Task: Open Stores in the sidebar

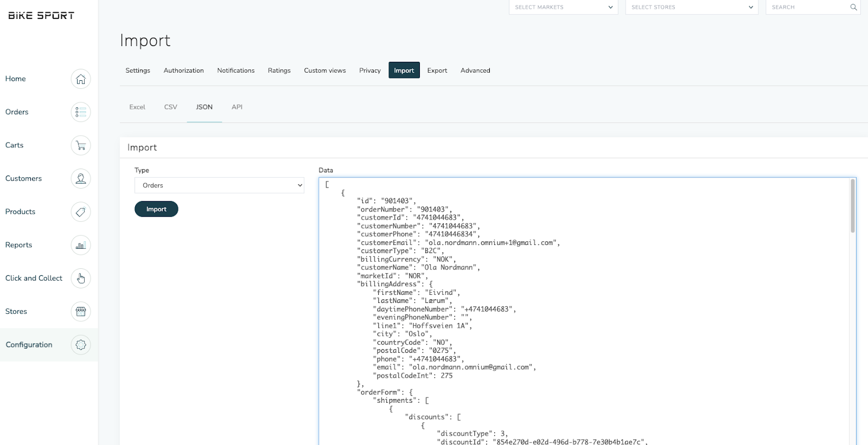Action: click(x=16, y=312)
